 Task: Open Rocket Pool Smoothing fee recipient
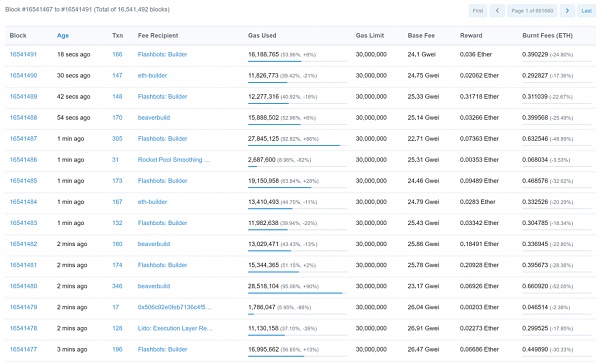point(174,160)
